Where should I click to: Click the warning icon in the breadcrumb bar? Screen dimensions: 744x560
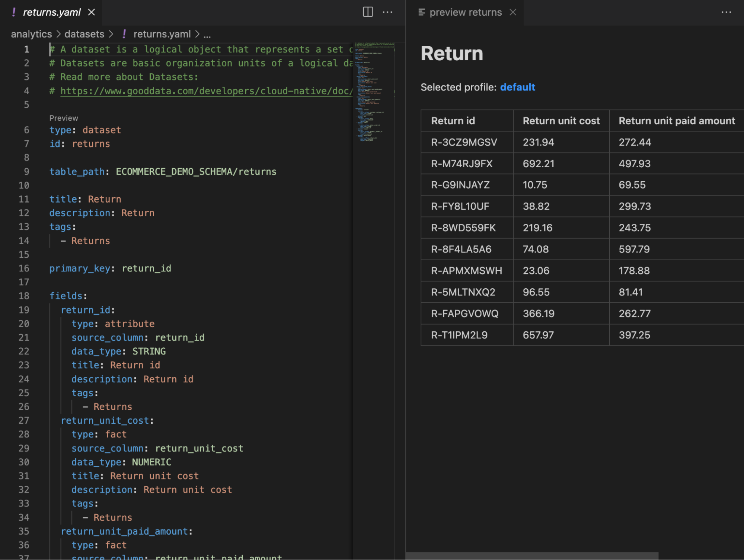(124, 34)
